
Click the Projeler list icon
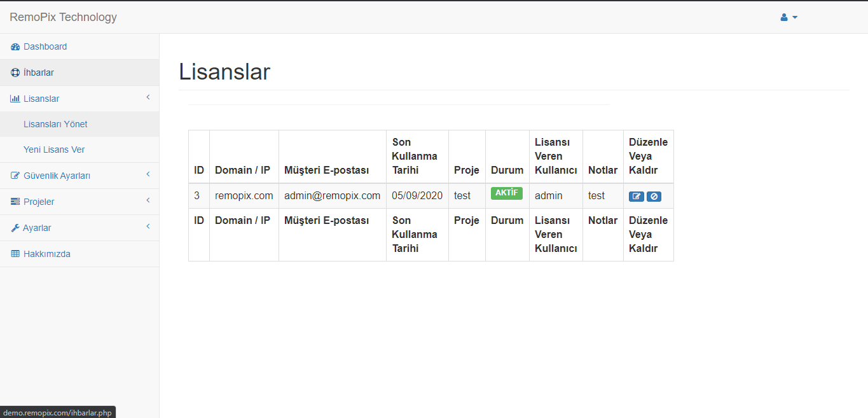(15, 202)
